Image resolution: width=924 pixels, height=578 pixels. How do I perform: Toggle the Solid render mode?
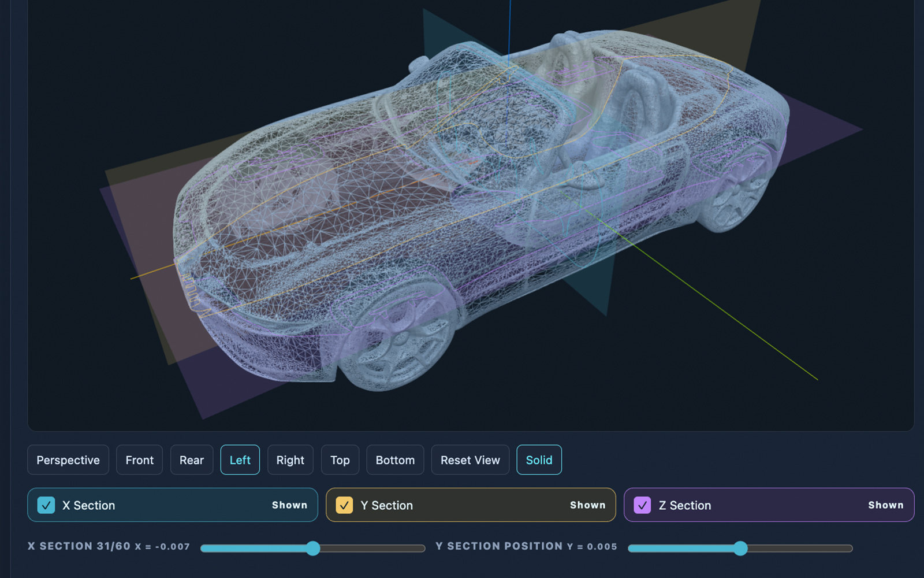tap(539, 460)
